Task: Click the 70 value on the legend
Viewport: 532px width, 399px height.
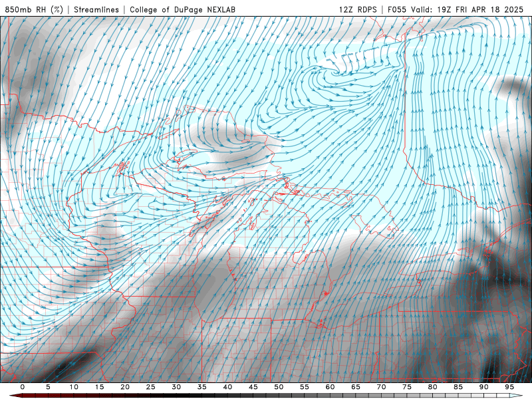Action: click(381, 387)
